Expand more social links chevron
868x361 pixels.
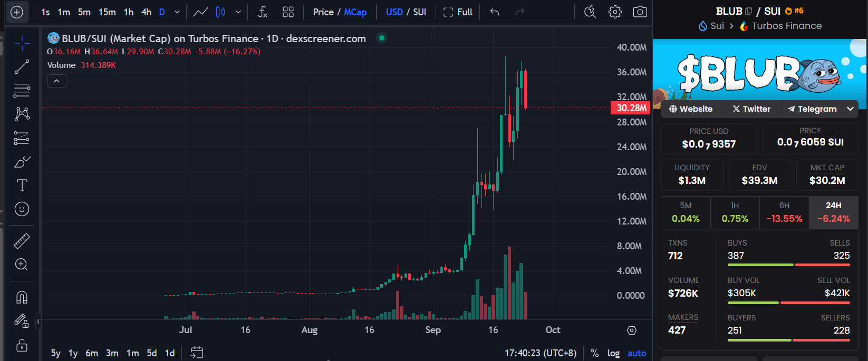point(850,109)
